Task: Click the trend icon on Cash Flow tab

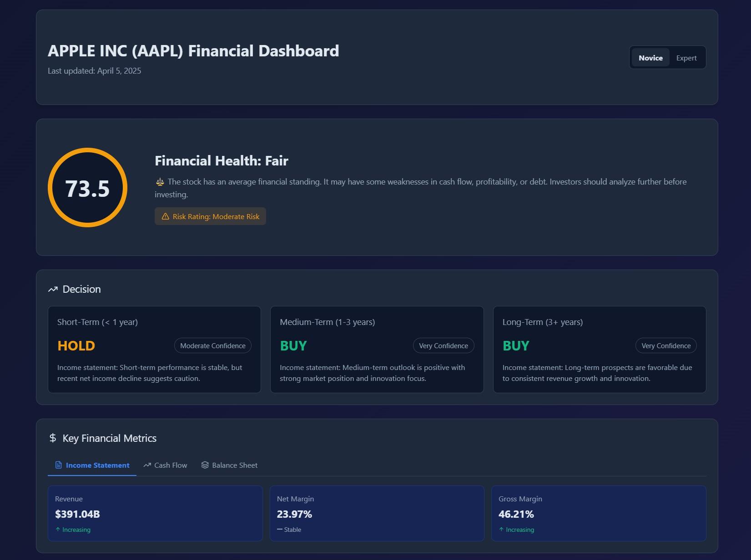Action: (147, 465)
